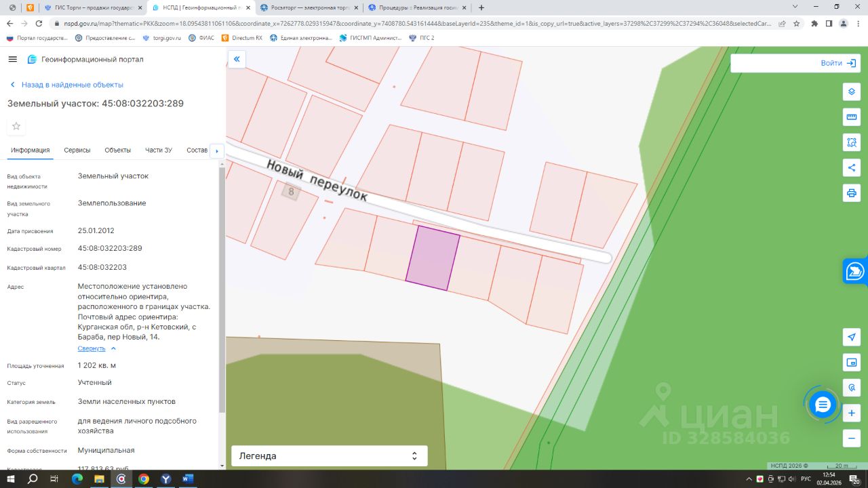Viewport: 868px width, 488px height.
Task: Switch to Процедуры browser tab
Action: click(418, 7)
